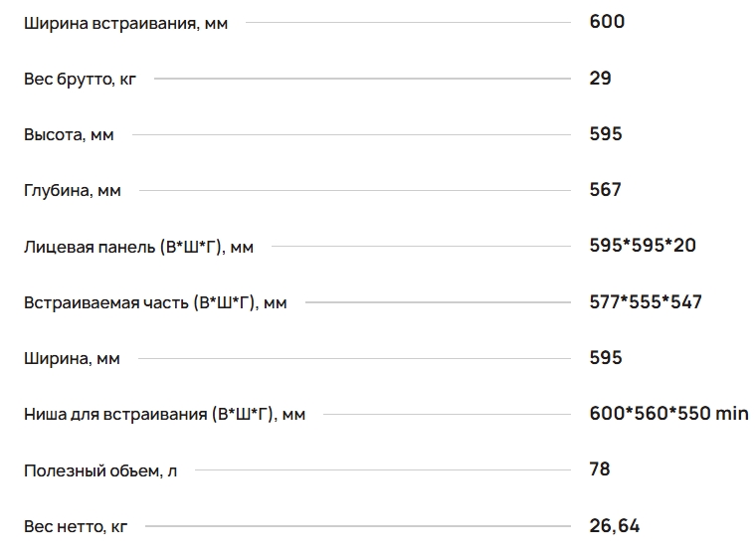
Task: Click the 'Ширина встраивания, мм' label
Action: [x=125, y=23]
